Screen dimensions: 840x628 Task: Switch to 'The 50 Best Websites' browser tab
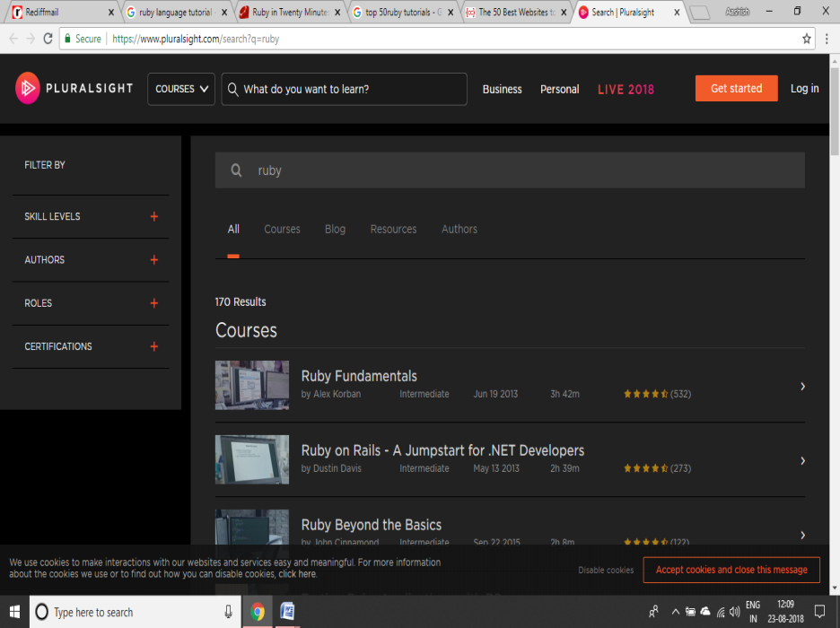pyautogui.click(x=515, y=13)
